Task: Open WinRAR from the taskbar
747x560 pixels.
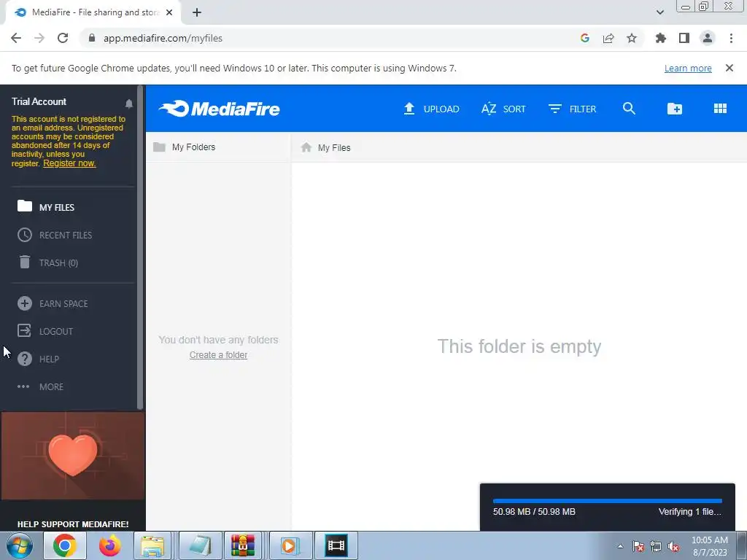Action: (243, 545)
